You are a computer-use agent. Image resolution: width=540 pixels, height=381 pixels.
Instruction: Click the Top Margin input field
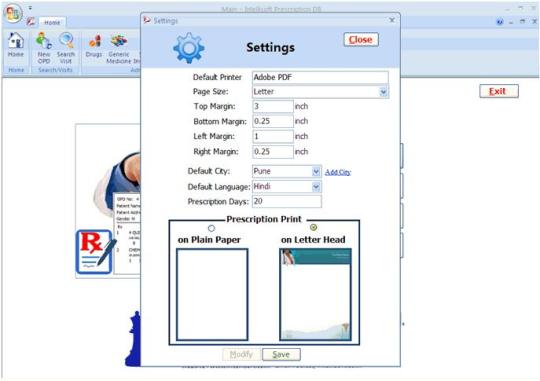tap(273, 106)
